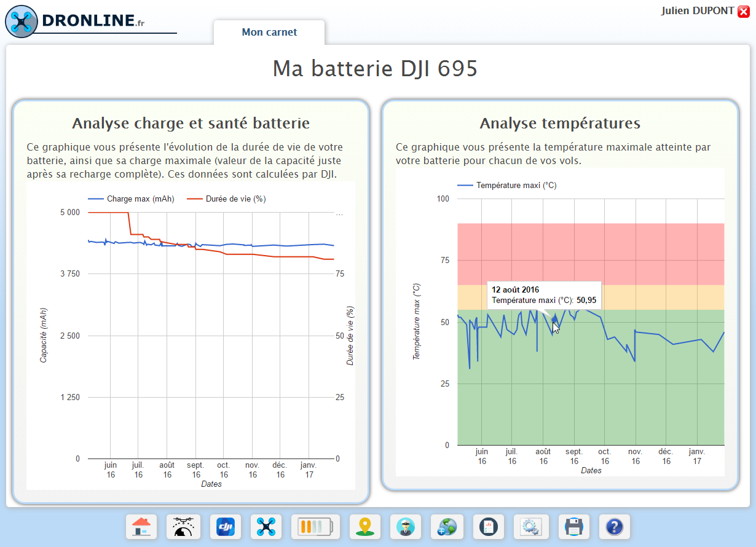The width and height of the screenshot is (756, 547).
Task: Click the DJI logo icon
Action: 226,527
